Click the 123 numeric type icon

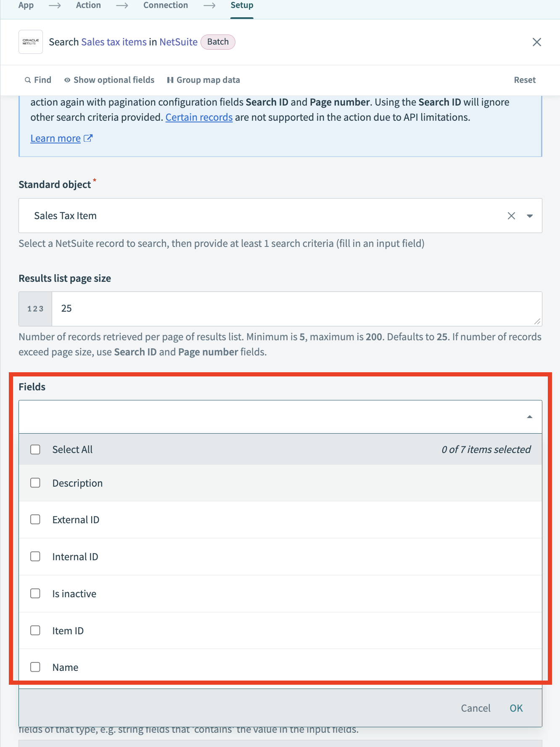click(35, 308)
